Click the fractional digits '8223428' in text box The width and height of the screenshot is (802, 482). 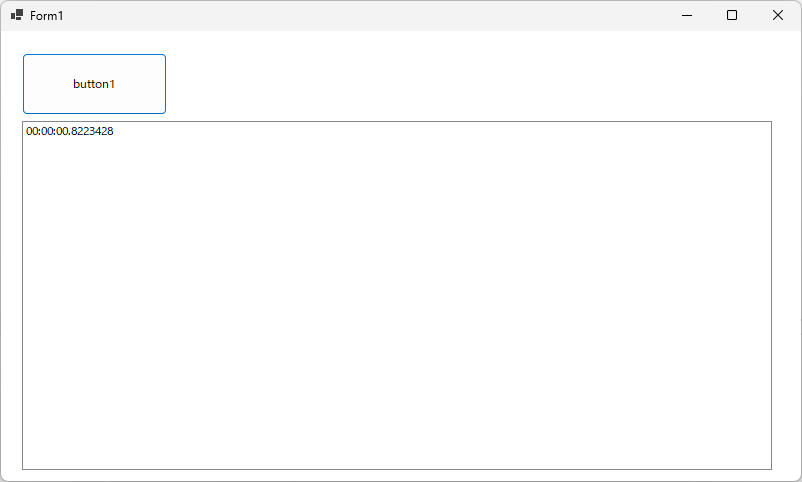tap(92, 131)
